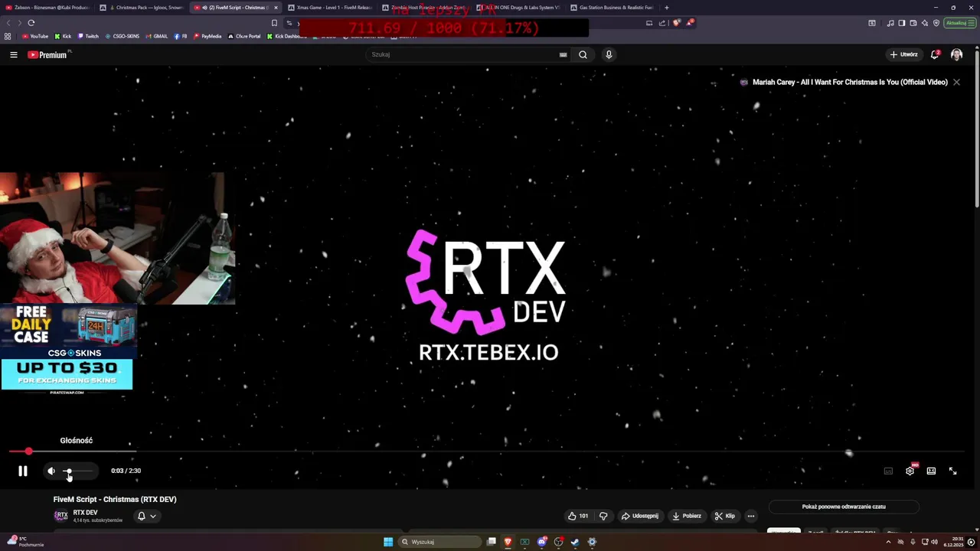Close the FiveM Script Christmas tab
Screen dimensions: 980x551
tap(276, 8)
